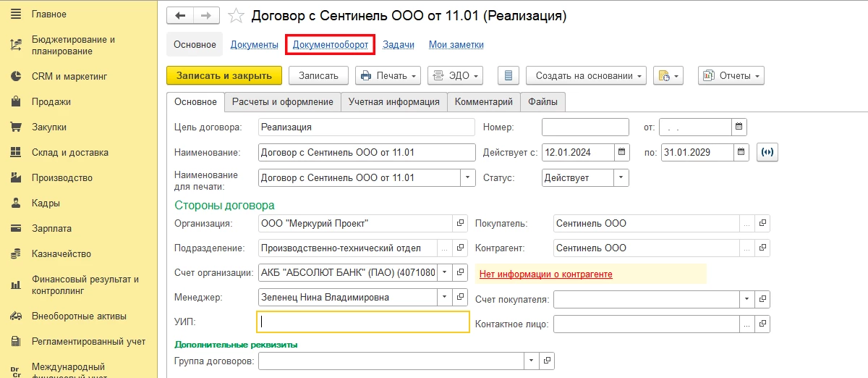Open the 'Файлы' tab
The image size is (868, 378).
[x=542, y=102]
